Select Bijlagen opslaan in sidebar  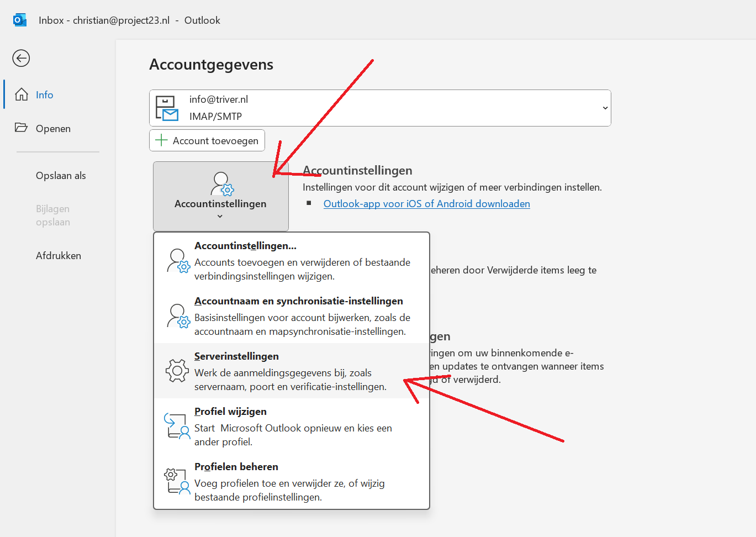pos(53,215)
